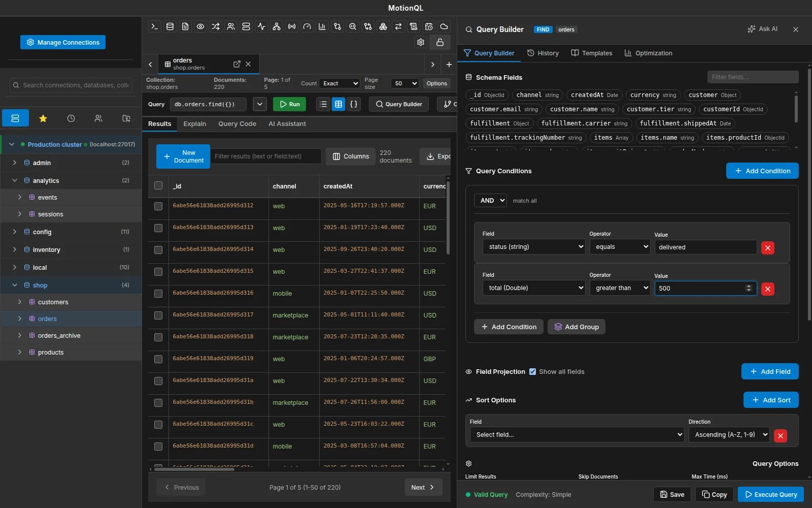Open the activity pulse monitor icon

click(x=261, y=26)
